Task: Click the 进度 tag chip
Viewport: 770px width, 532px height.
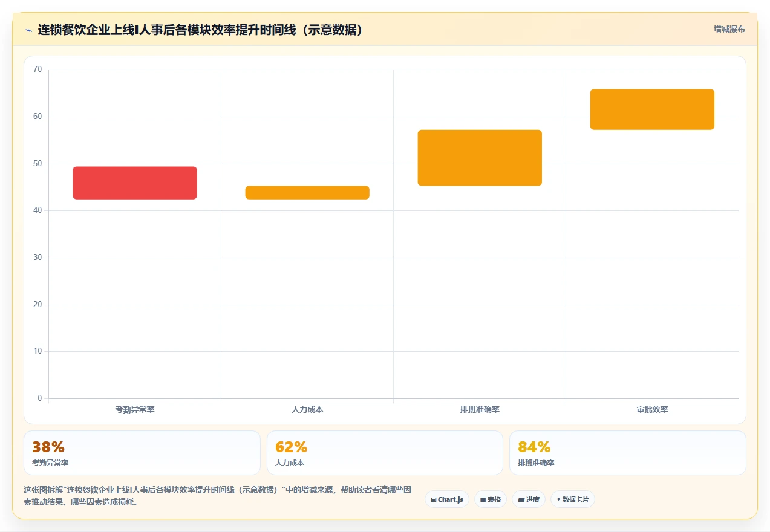Action: [x=529, y=499]
